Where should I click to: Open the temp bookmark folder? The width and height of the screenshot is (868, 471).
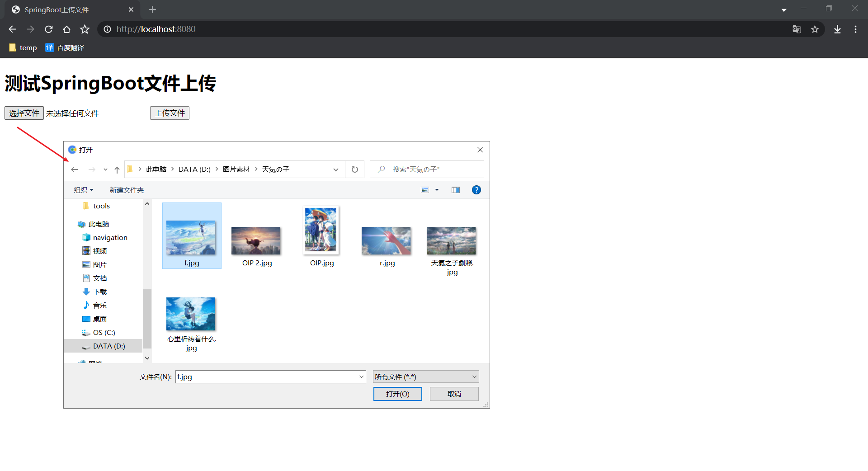click(x=23, y=47)
